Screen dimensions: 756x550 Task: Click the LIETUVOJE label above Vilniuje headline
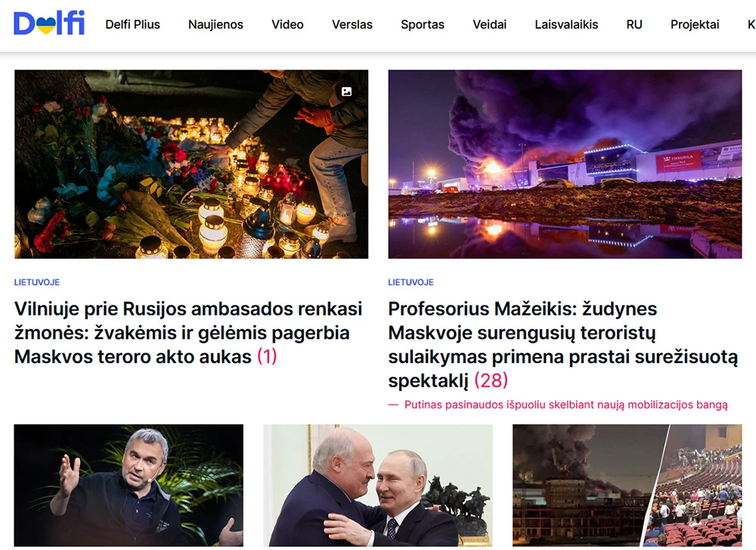pos(36,282)
